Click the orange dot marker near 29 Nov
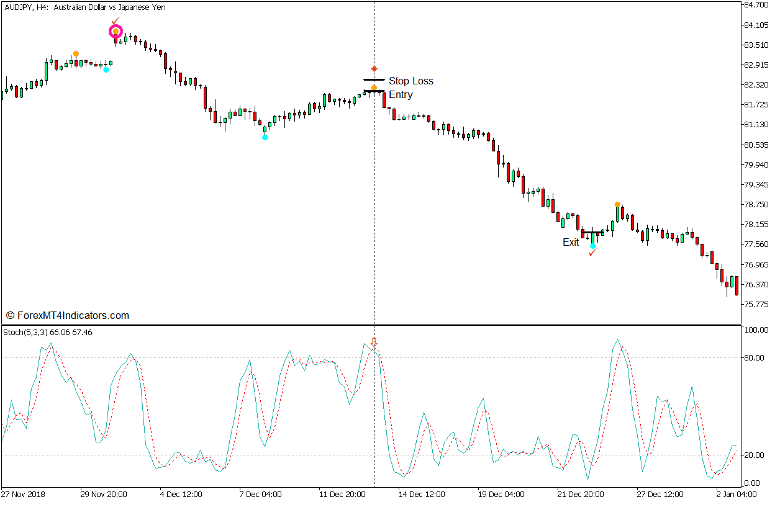780x505 pixels. tap(76, 54)
